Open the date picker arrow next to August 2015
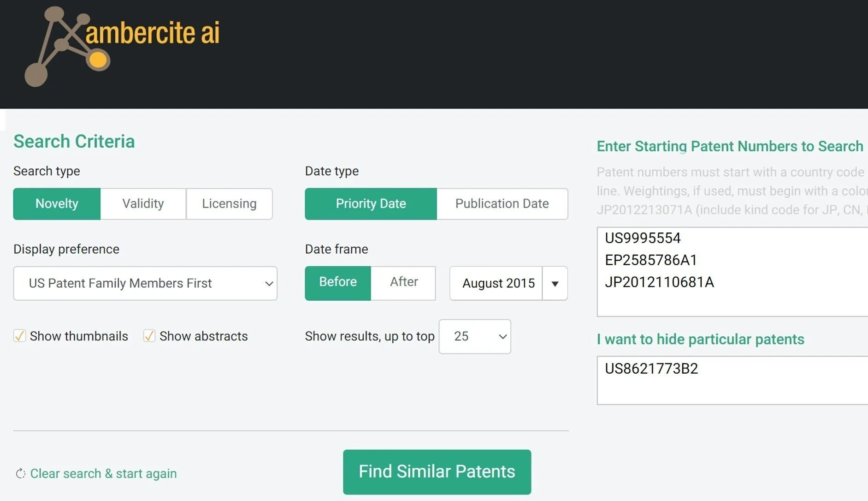Screen dimensions: 868x501 tap(555, 283)
